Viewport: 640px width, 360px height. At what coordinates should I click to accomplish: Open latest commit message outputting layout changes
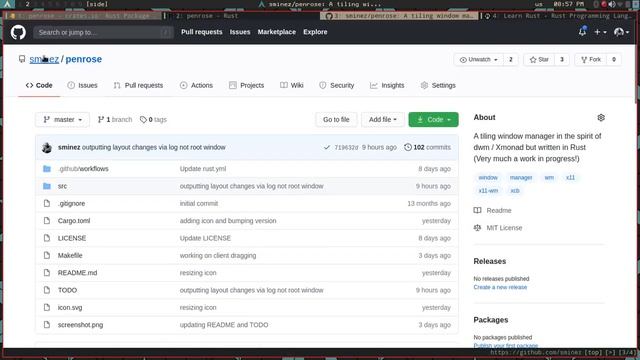tap(153, 147)
